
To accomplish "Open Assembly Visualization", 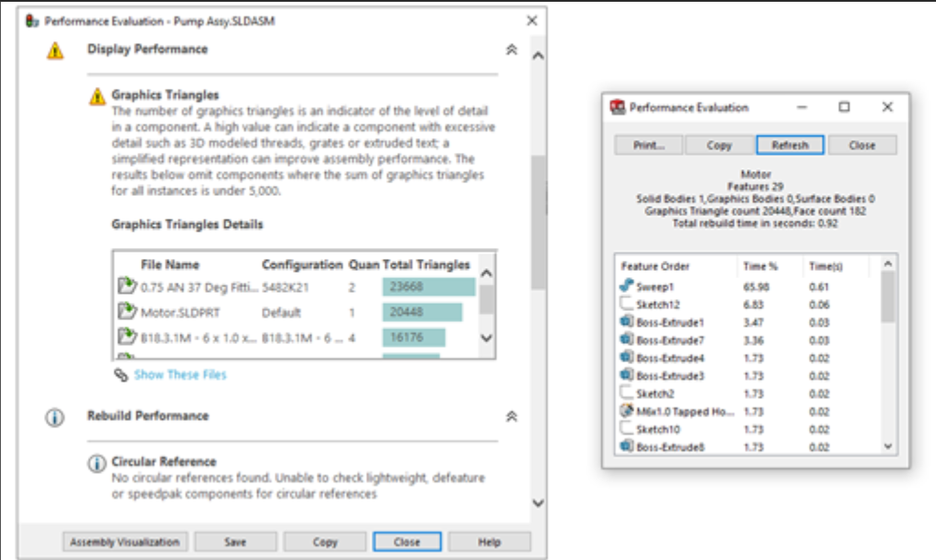I will [x=124, y=542].
